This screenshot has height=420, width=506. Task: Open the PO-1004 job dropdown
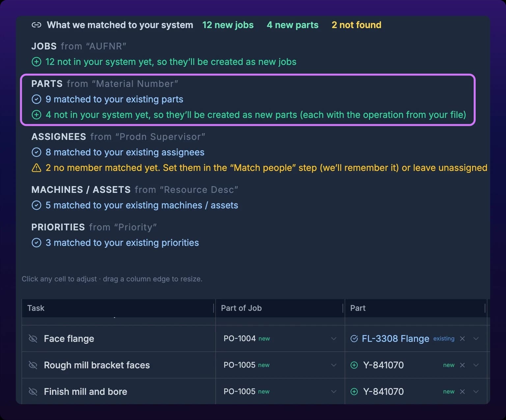334,339
